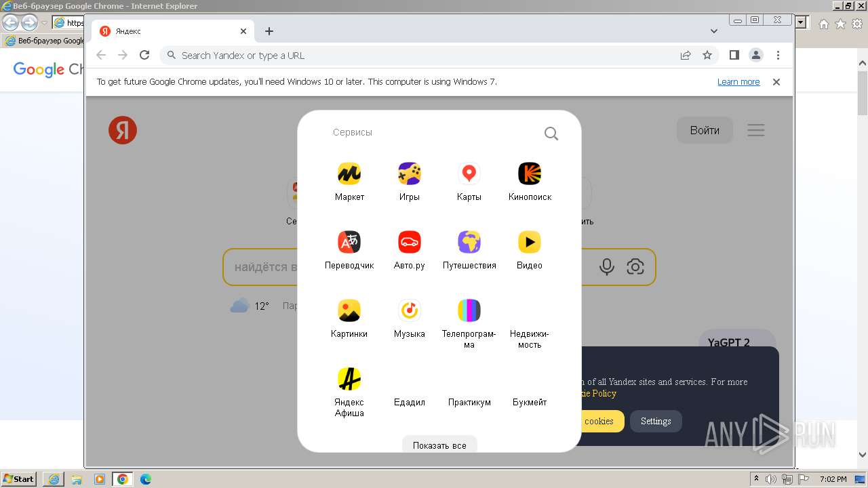Screen dimensions: 868x488
Task: Open Windows Explorer folder from the taskbar
Action: (77, 479)
